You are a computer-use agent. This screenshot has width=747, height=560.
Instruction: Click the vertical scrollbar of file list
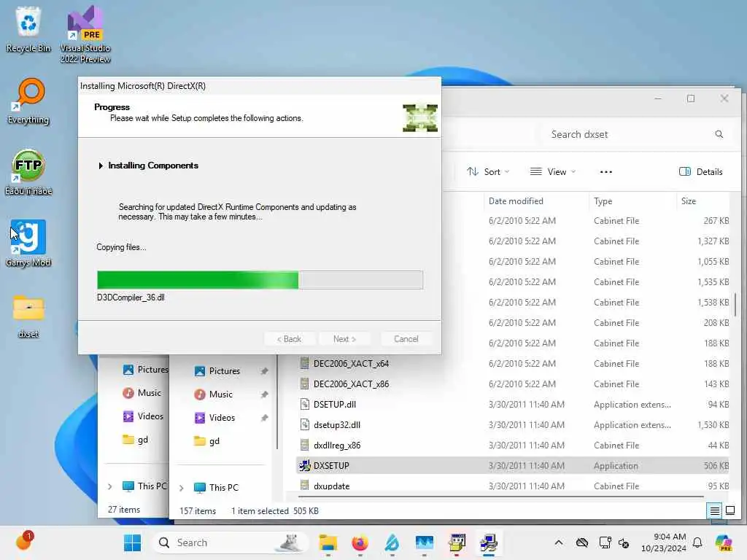point(735,305)
